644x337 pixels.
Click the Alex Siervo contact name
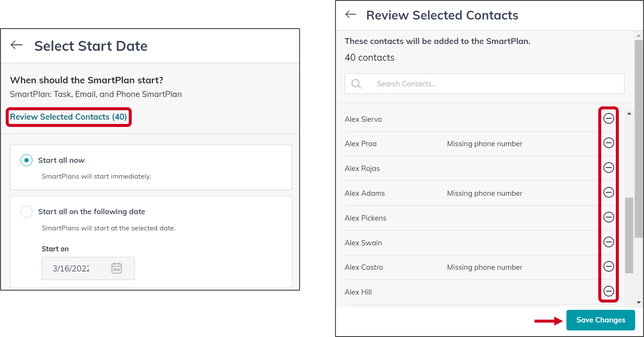363,119
